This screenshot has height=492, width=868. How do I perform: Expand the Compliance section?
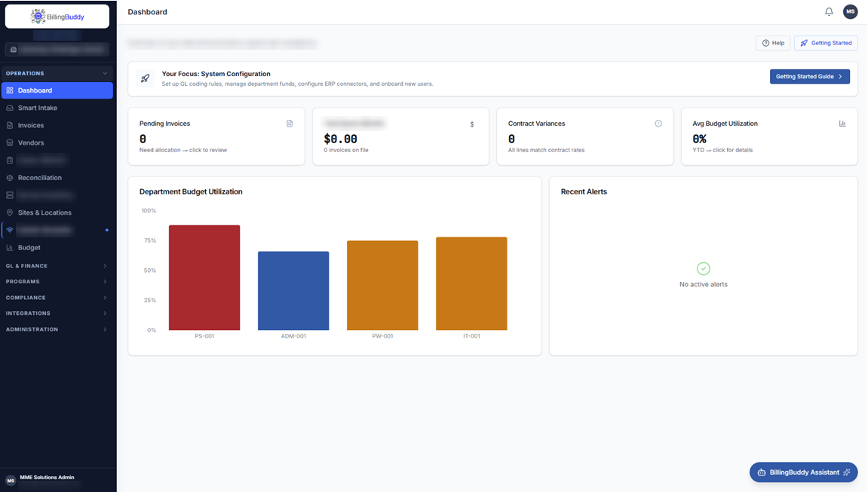[x=57, y=298]
